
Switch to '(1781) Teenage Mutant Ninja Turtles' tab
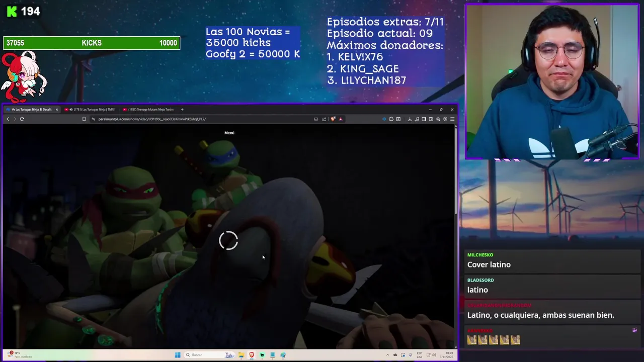coord(149,109)
